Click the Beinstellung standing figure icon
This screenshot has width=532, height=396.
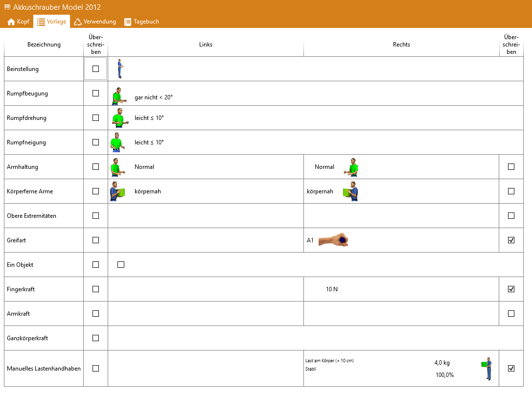pos(120,69)
